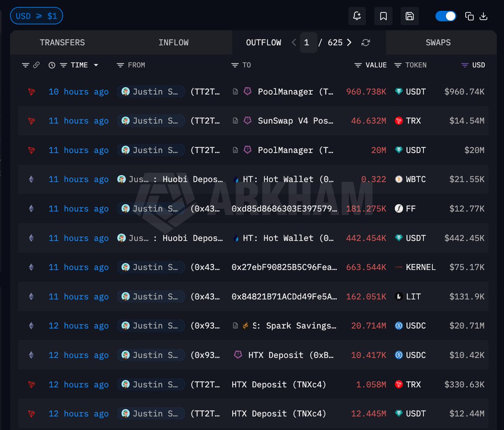Click the bookmark icon

click(x=383, y=16)
